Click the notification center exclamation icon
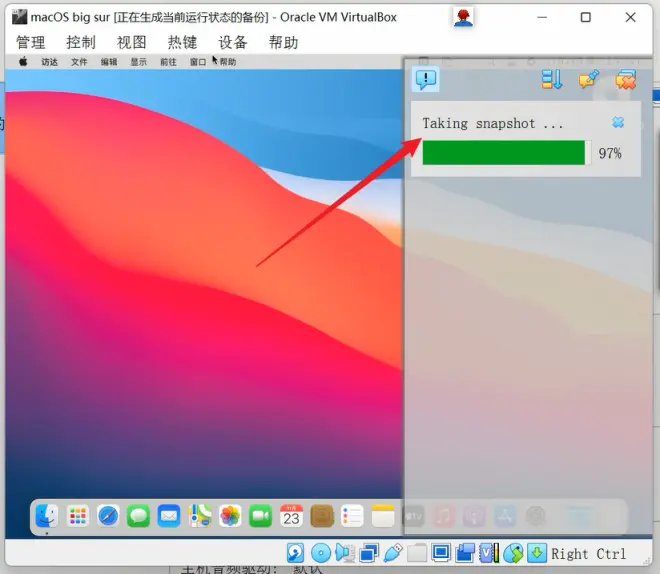Viewport: 660px width, 574px height. pyautogui.click(x=426, y=79)
